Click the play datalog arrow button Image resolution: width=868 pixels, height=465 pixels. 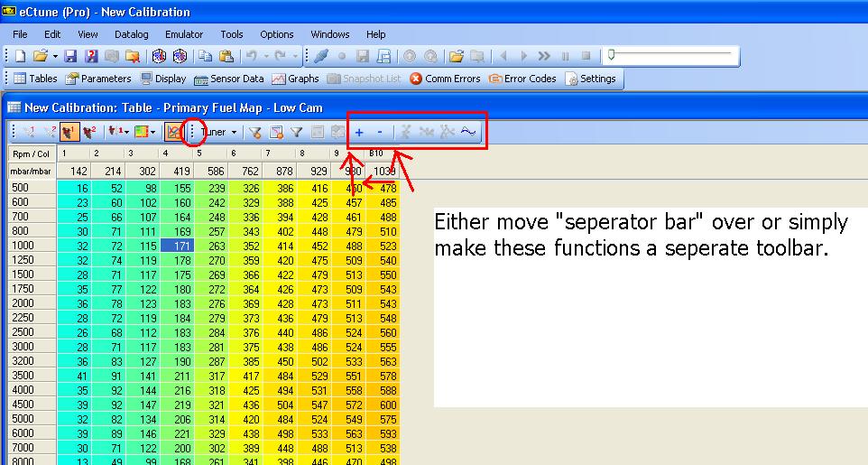click(523, 56)
